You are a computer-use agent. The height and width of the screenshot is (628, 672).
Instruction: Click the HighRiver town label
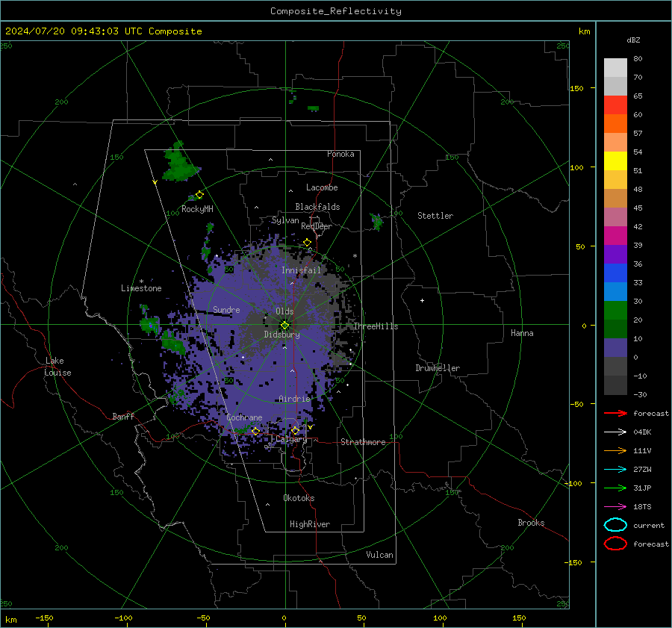tap(310, 524)
